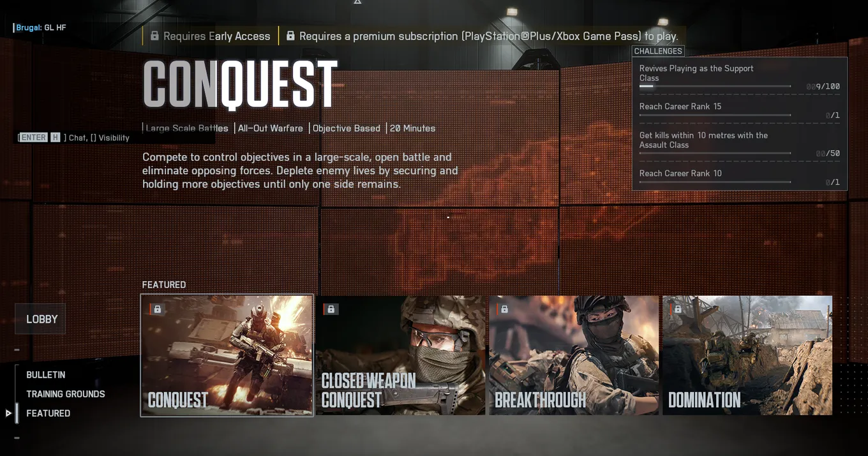Click the 0/50 progress counter
Viewport: 868px width, 456px height.
[828, 154]
